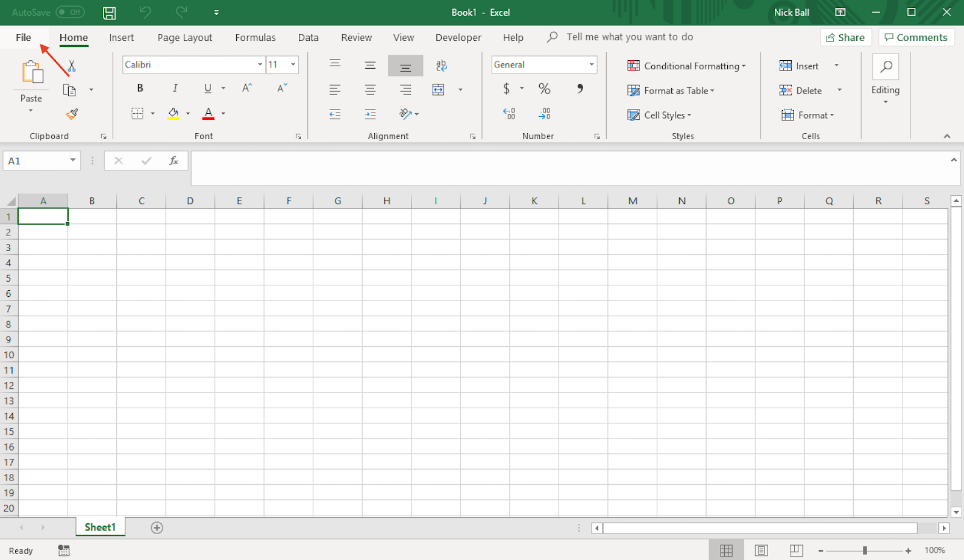Click the Wrap Text icon
Viewport: 964px width, 560px height.
point(442,65)
